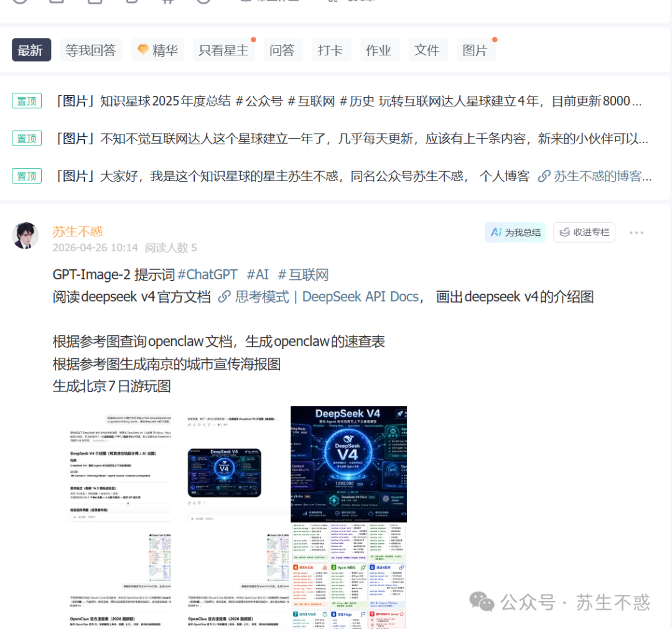Open the large DeepSeek V4 poster thumbnail
The height and width of the screenshot is (629, 672).
click(348, 464)
